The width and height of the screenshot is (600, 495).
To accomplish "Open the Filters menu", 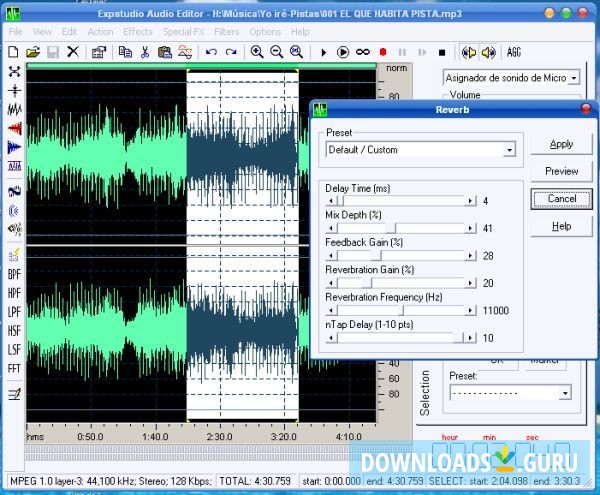I will coord(227,32).
